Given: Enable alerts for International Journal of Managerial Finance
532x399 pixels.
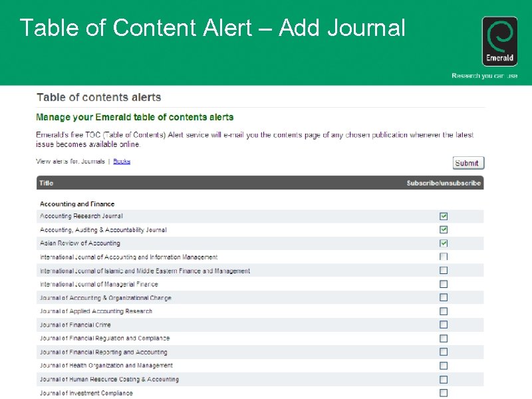Looking at the screenshot, I should point(444,283).
